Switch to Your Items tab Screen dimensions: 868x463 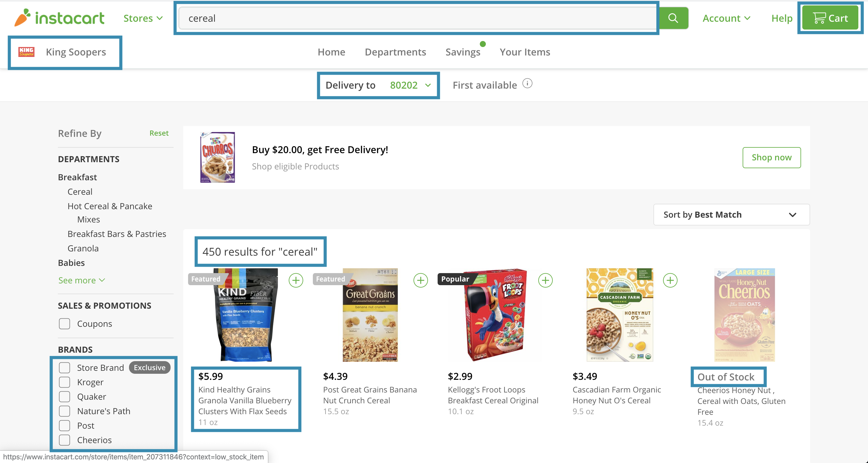[x=525, y=52]
